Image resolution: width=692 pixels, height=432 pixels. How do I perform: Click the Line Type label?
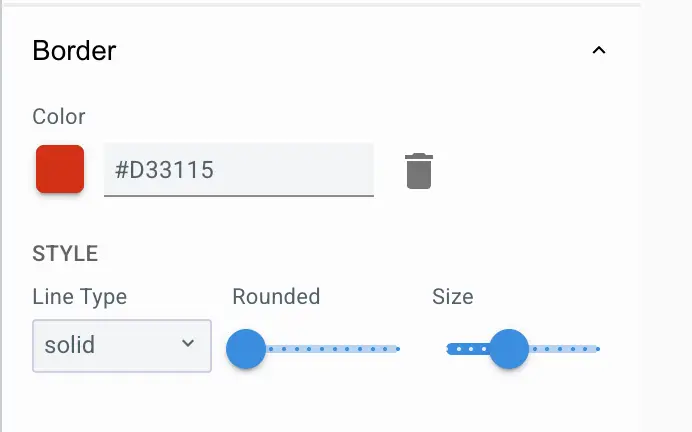tap(80, 297)
